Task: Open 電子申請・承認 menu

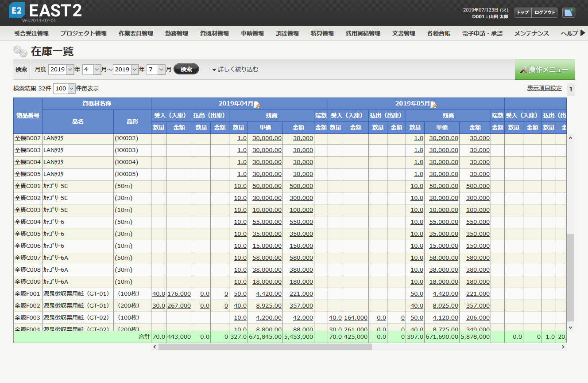Action: tap(482, 33)
